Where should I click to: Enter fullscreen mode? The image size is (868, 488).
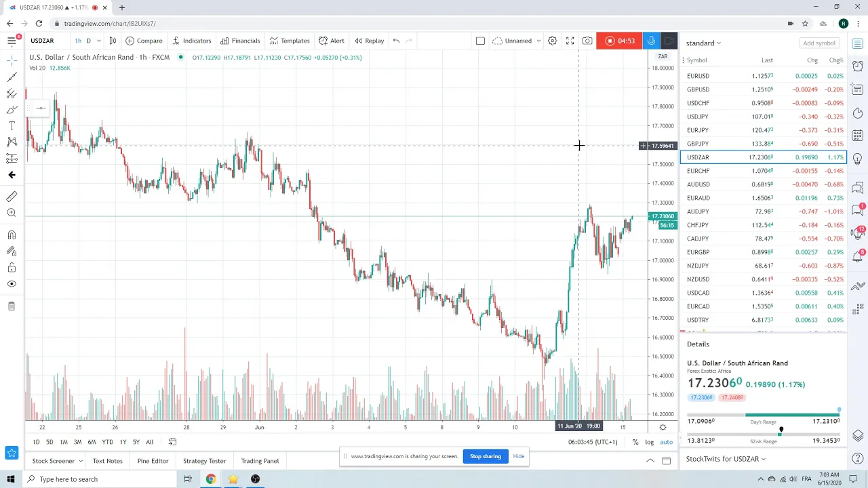click(x=570, y=41)
